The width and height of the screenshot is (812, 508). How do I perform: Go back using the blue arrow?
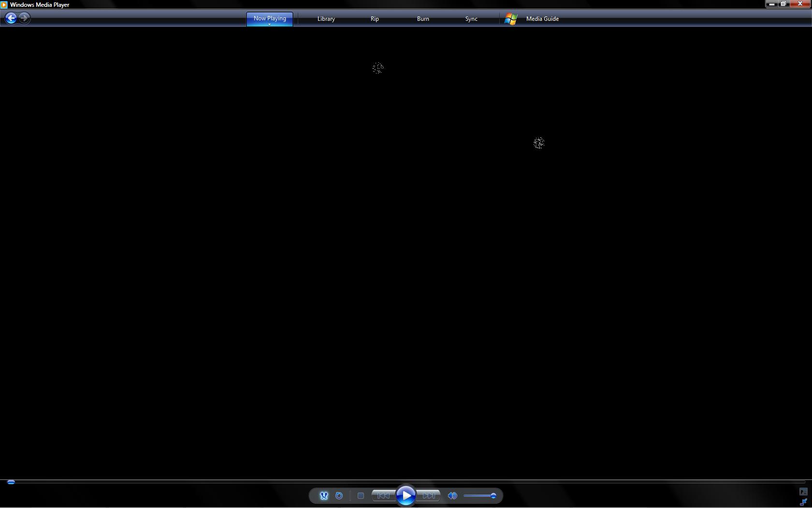[11, 18]
